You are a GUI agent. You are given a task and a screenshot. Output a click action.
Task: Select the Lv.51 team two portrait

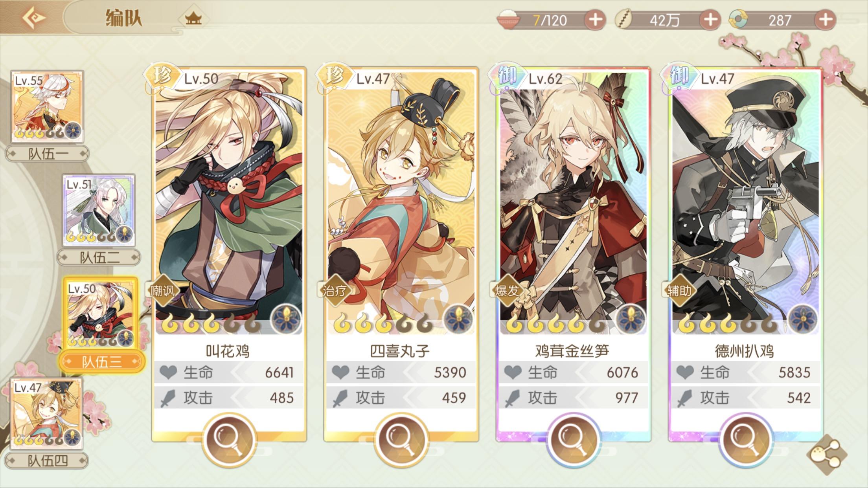pos(99,210)
